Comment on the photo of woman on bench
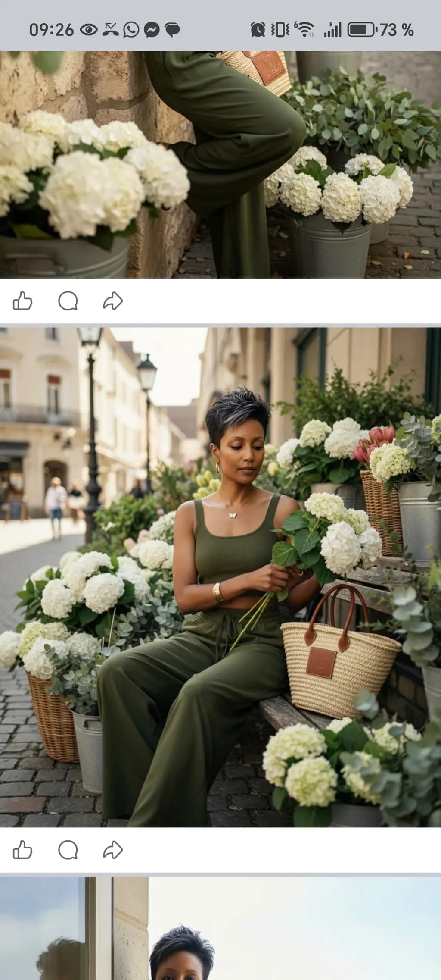This screenshot has width=441, height=980. [68, 850]
